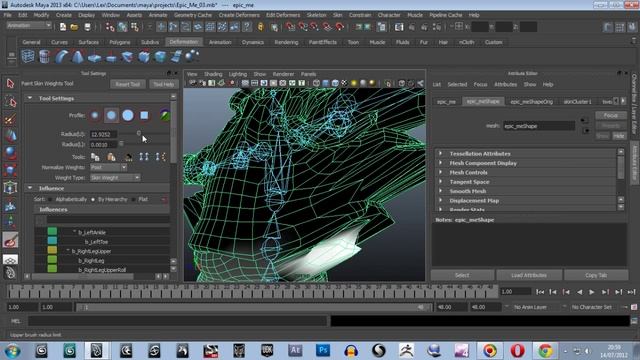Click the copy weights tool icon
This screenshot has width=640, height=360.
[95, 157]
